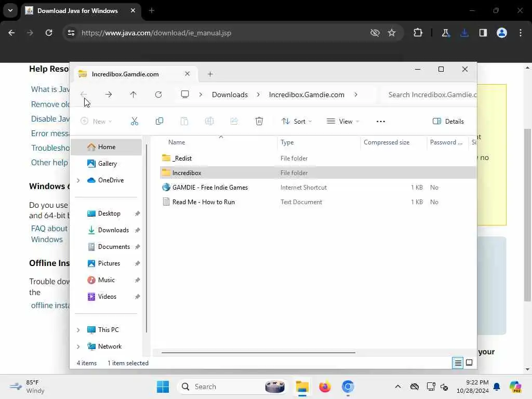
Task: Expand the Network tree node
Action: 78,347
